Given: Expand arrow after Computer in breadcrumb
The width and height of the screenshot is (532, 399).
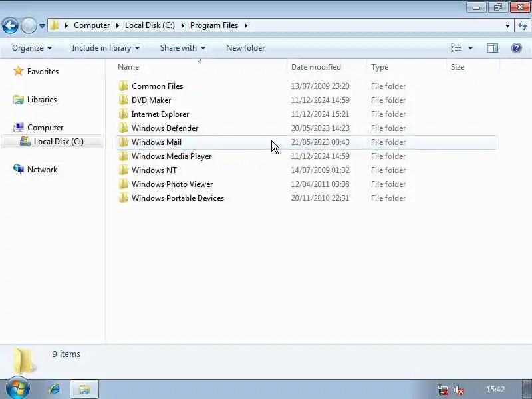Looking at the screenshot, I should coord(118,25).
